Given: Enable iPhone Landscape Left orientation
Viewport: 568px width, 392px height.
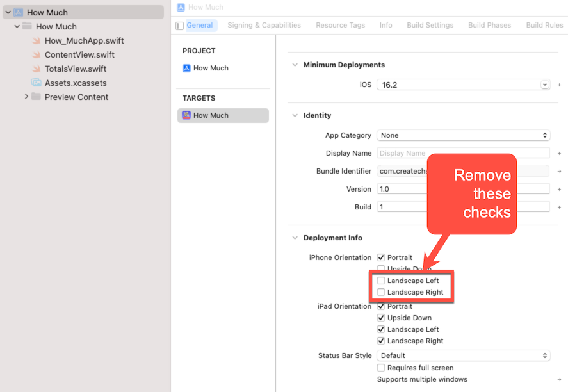Looking at the screenshot, I should tap(381, 281).
